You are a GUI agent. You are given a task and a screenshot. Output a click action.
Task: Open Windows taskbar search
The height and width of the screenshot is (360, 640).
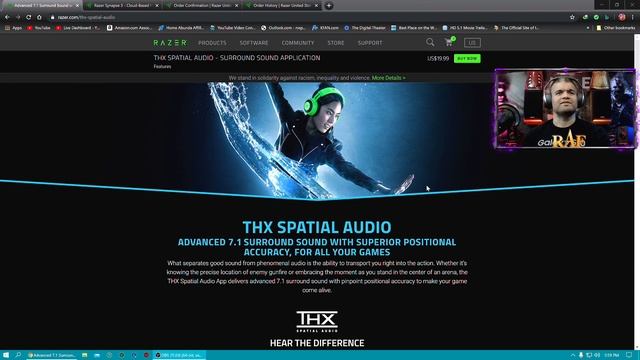pos(18,355)
